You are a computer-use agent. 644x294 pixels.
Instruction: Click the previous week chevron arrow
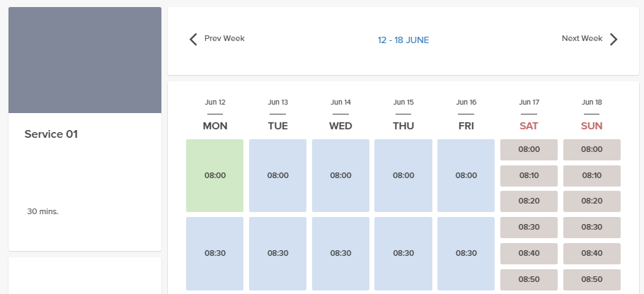(x=193, y=40)
